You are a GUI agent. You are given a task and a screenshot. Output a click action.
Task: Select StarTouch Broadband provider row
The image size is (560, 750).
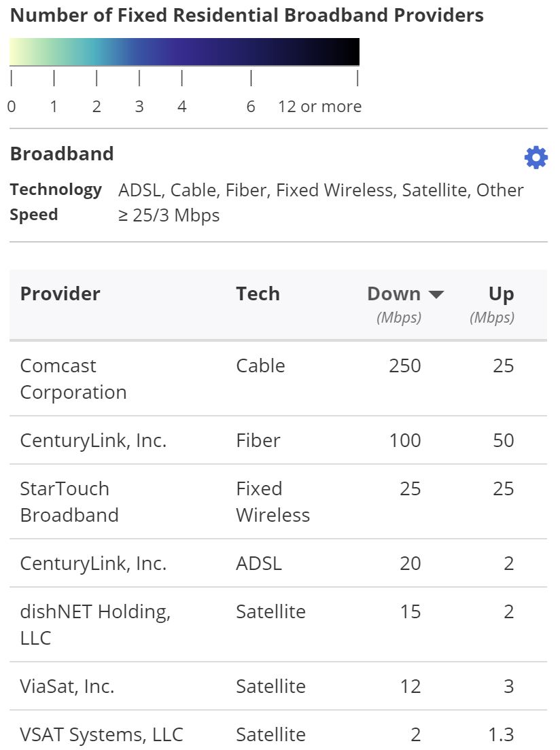278,502
